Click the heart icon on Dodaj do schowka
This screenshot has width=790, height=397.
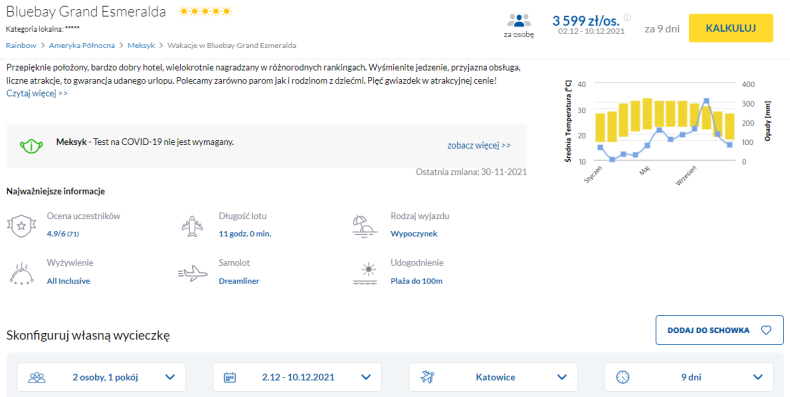(x=766, y=330)
